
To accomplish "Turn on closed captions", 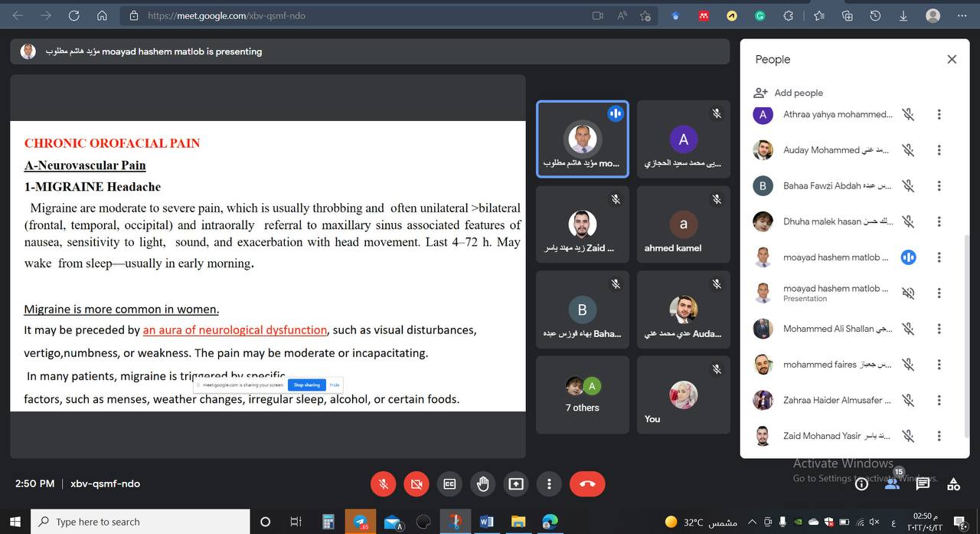I will (x=449, y=483).
